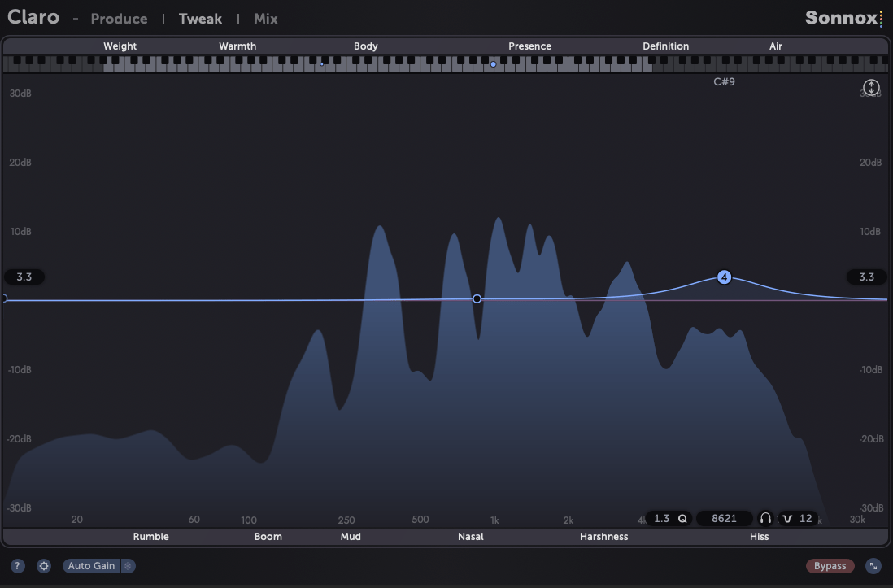Select EQ node labeled 4
Screen dimensions: 893x588
724,277
